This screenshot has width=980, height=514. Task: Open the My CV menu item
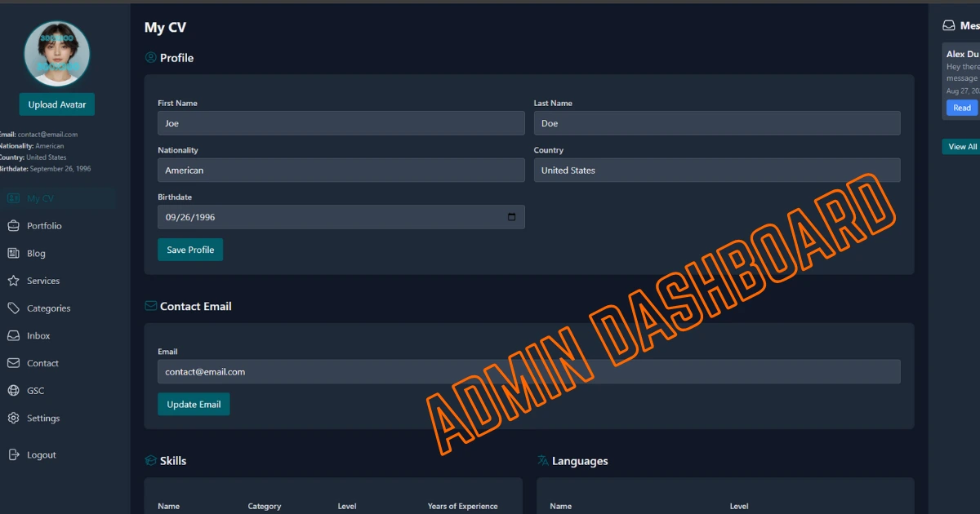40,198
